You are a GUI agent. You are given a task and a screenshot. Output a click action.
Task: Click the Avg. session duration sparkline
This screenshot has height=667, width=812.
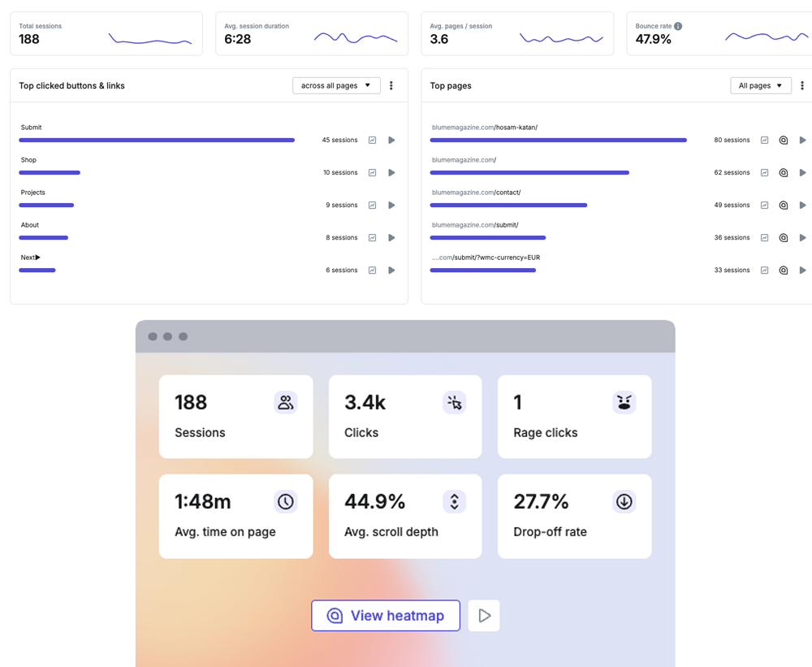point(356,37)
